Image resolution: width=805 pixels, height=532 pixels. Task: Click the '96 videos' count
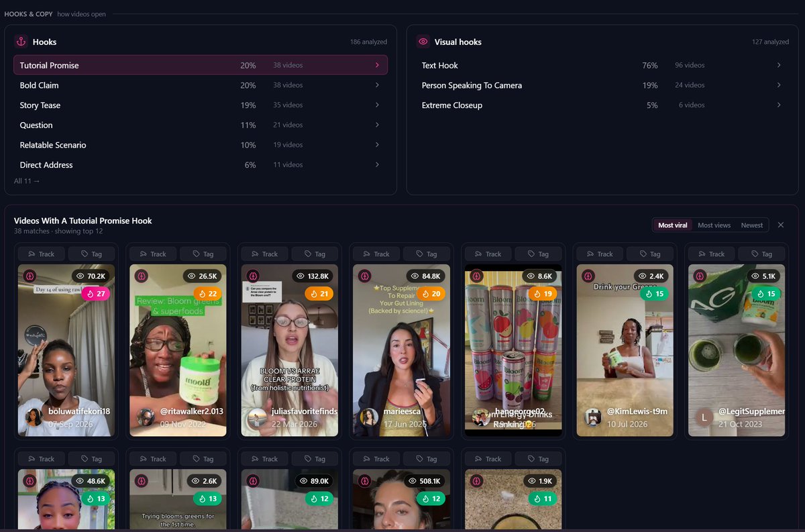pyautogui.click(x=690, y=65)
